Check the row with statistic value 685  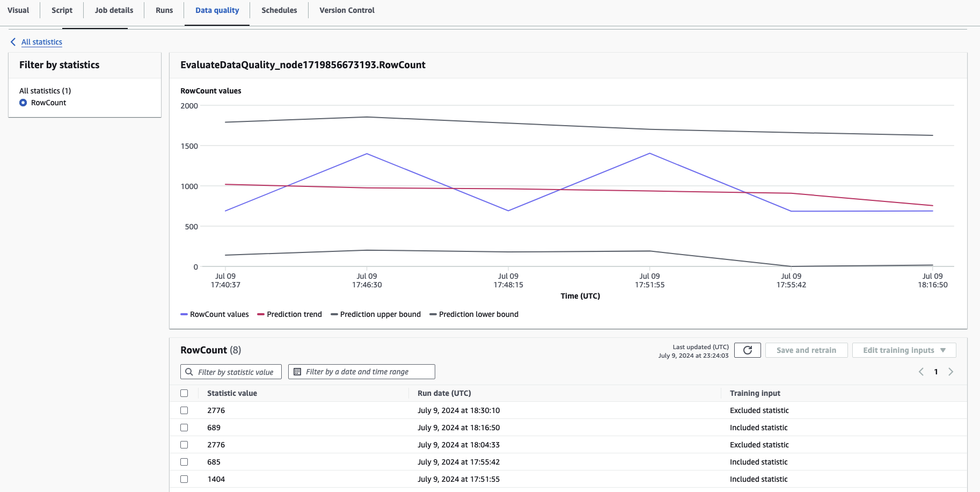[x=184, y=462]
